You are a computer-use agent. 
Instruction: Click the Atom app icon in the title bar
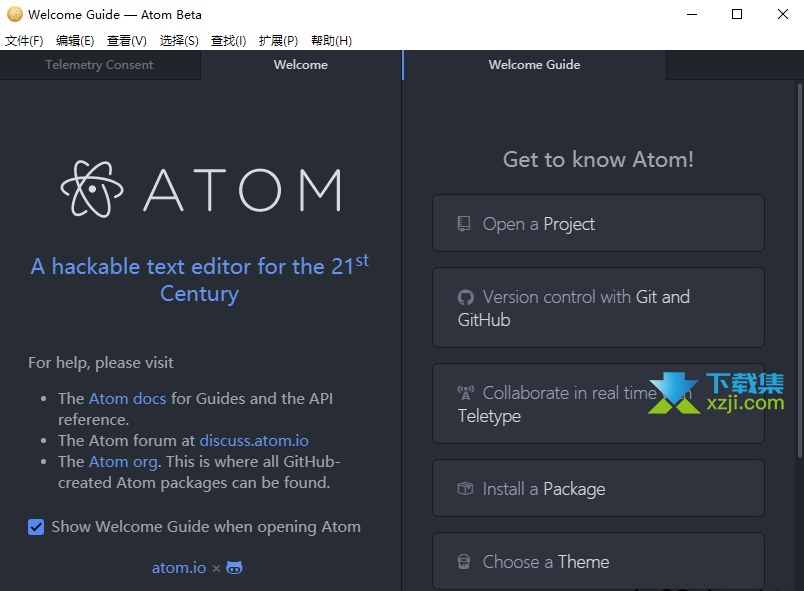(x=15, y=14)
